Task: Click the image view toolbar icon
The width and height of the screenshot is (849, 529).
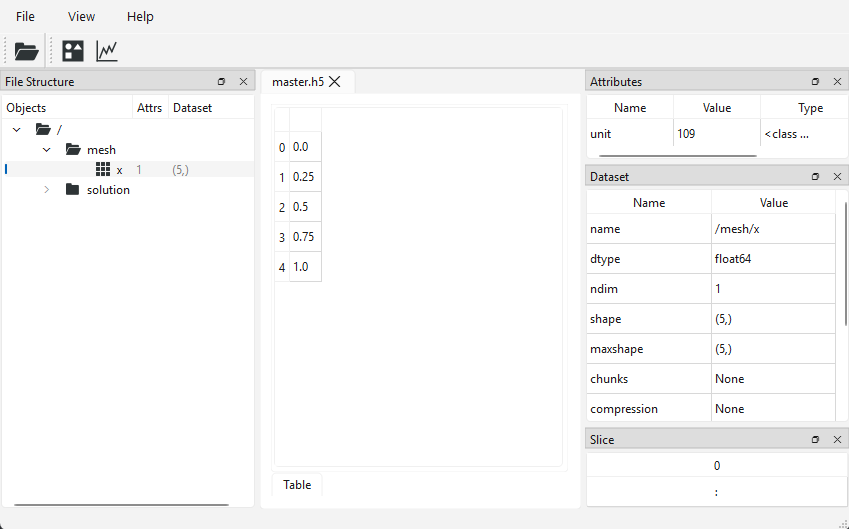Action: (73, 51)
